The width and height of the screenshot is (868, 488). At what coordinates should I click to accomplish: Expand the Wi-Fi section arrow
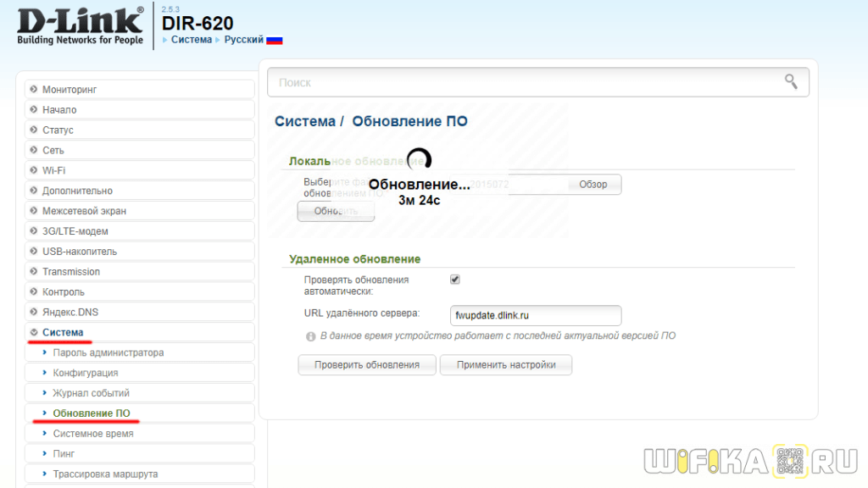pyautogui.click(x=34, y=169)
